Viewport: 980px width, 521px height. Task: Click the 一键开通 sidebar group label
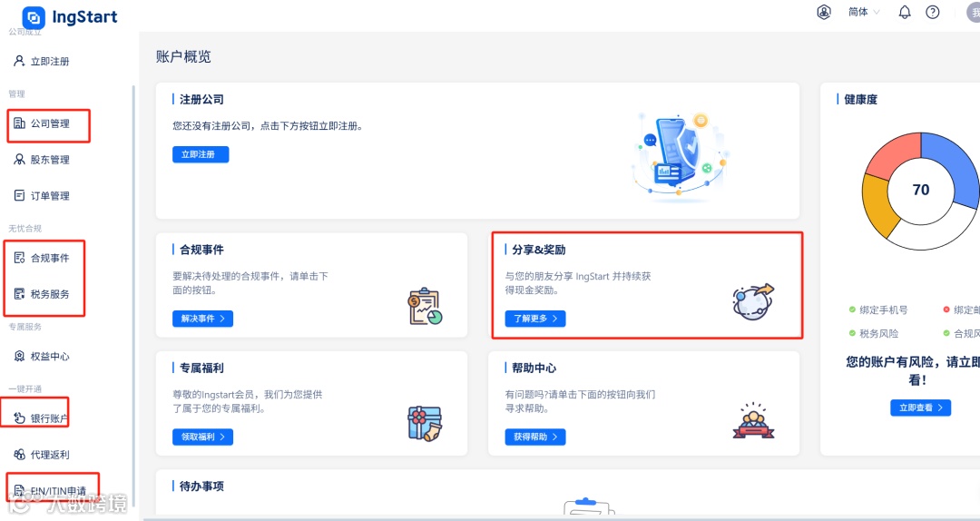pyautogui.click(x=25, y=388)
